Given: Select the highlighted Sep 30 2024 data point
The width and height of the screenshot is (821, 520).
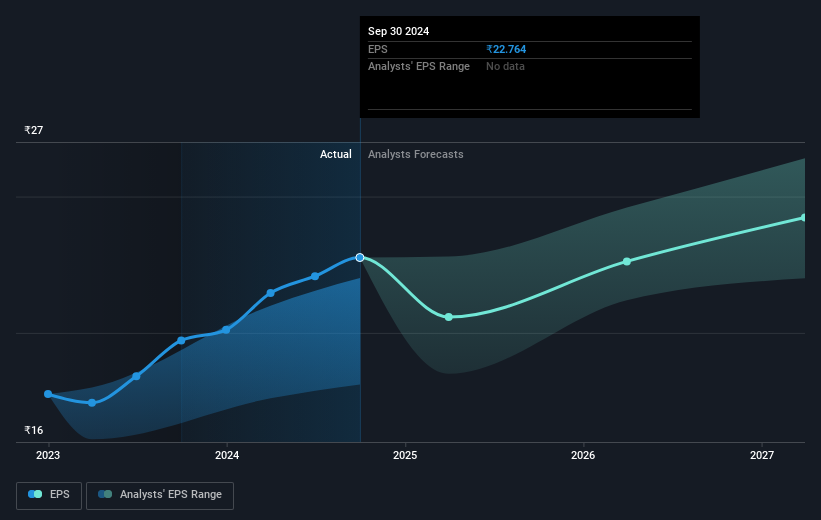Looking at the screenshot, I should click(360, 257).
